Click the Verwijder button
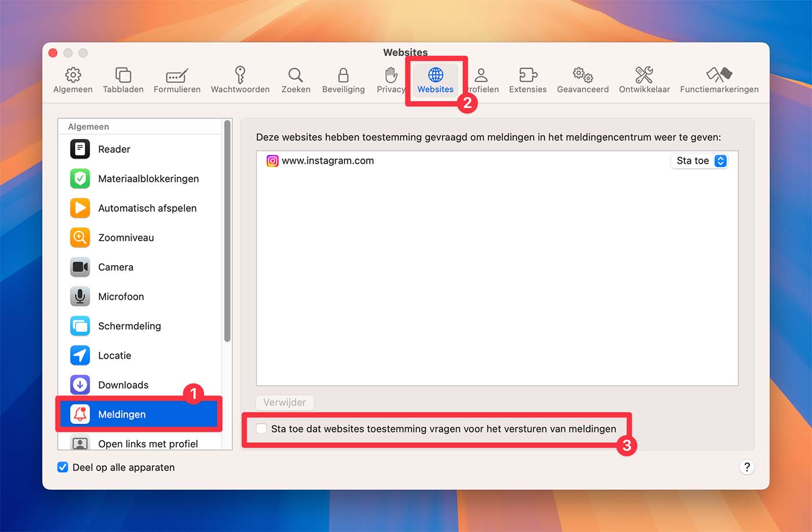This screenshot has width=812, height=532. [285, 402]
